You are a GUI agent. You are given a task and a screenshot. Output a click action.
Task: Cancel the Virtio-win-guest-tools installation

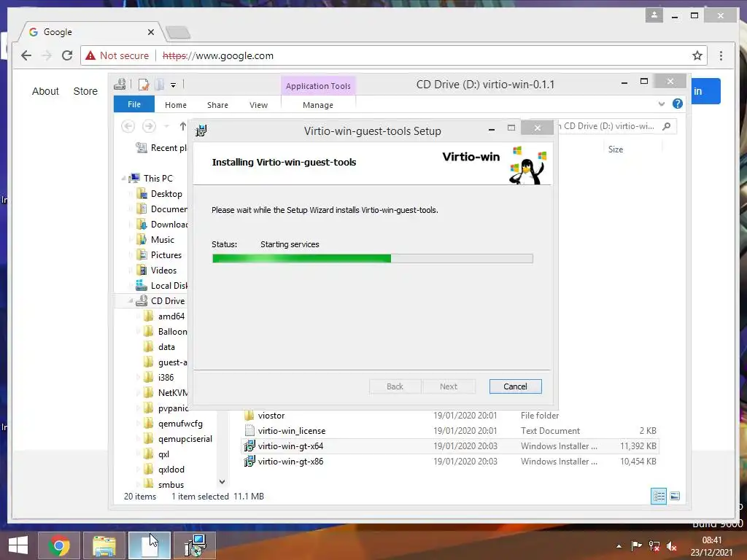click(516, 386)
